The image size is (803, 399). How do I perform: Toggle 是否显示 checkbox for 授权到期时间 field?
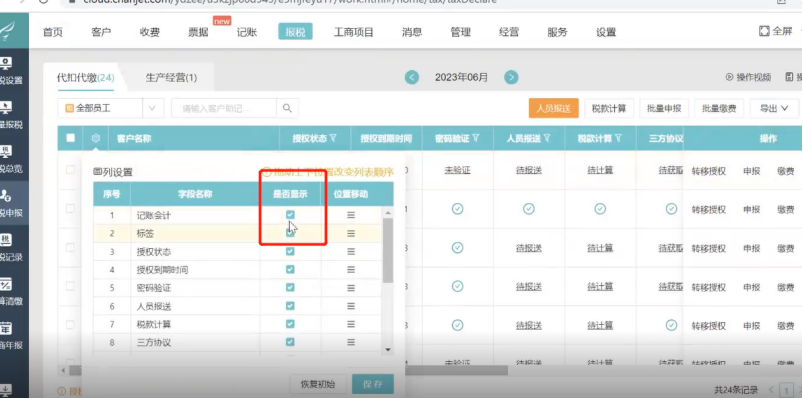pyautogui.click(x=290, y=269)
